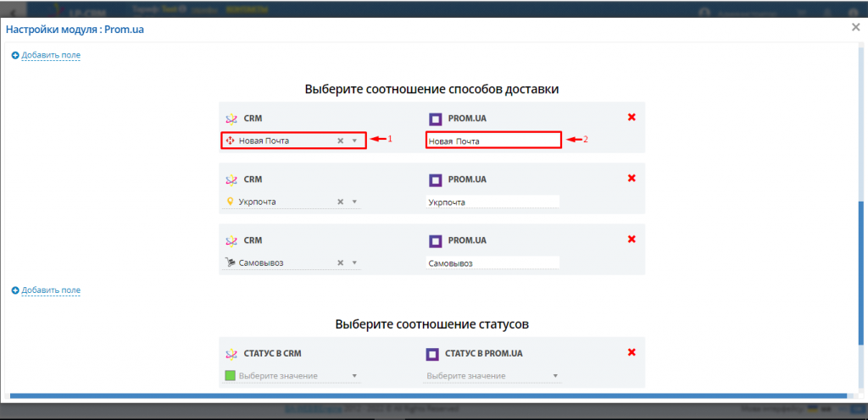Edit the PROM.UA field containing Самовывоз

click(492, 263)
